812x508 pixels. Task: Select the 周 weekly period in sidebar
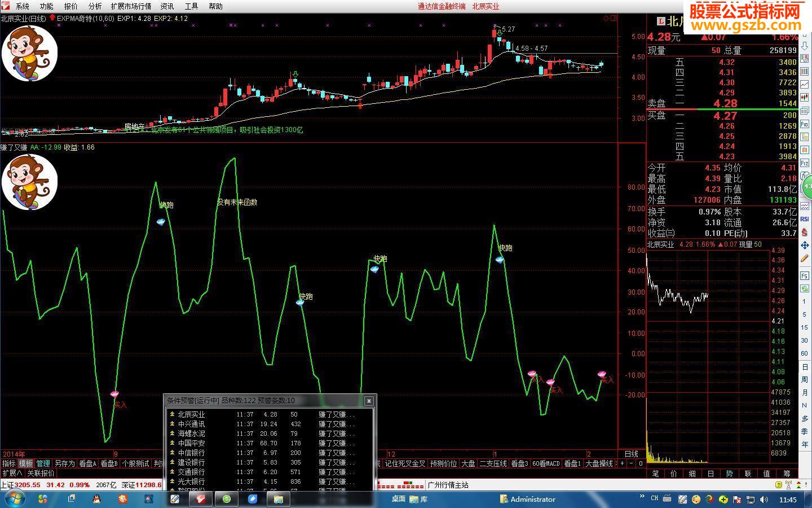point(805,379)
